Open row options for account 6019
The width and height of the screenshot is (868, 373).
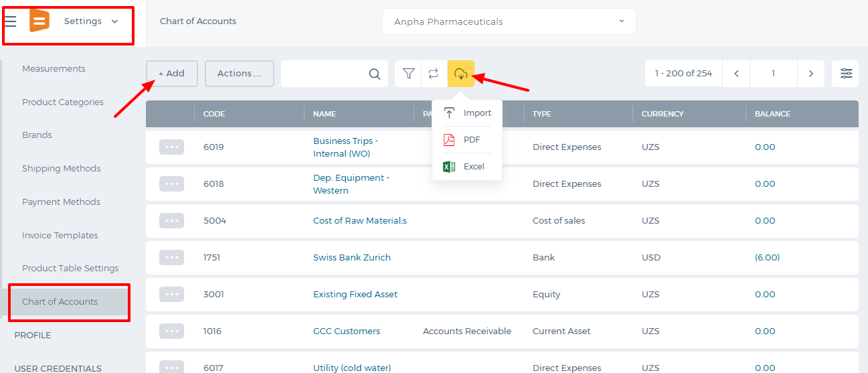(171, 147)
